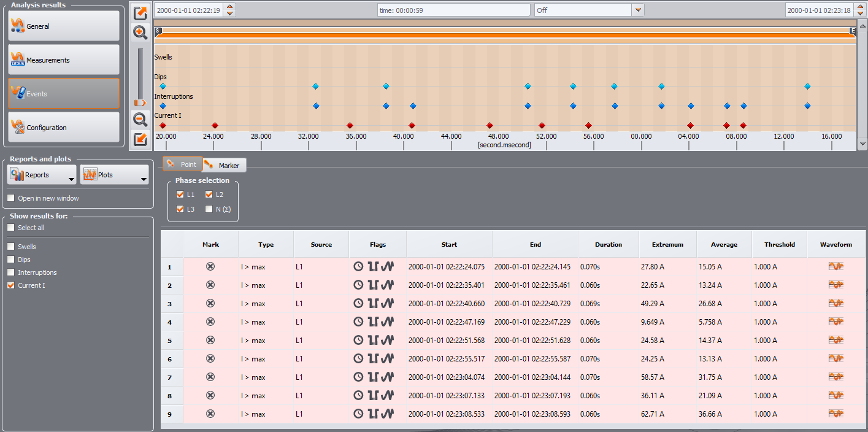Click the waveform flag icon in row 3
The width and height of the screenshot is (868, 432).
point(387,303)
